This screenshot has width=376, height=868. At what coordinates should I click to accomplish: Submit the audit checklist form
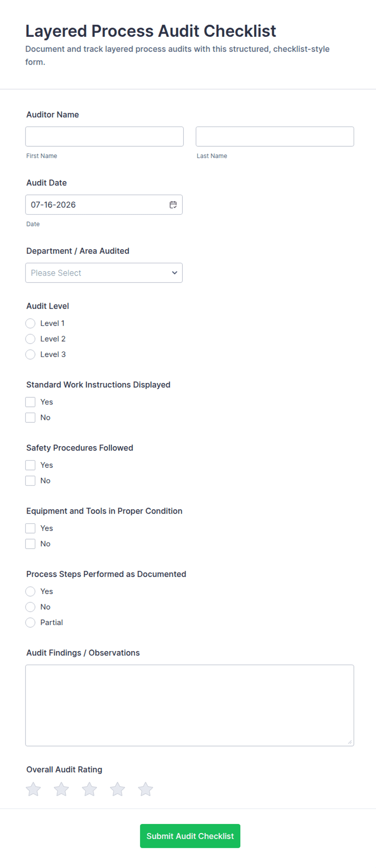click(190, 836)
